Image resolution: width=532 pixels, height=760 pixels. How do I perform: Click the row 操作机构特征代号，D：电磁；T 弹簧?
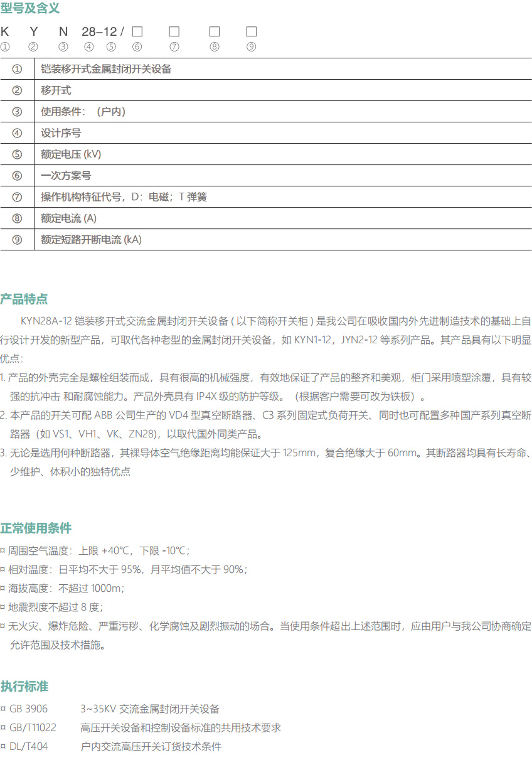[266, 197]
